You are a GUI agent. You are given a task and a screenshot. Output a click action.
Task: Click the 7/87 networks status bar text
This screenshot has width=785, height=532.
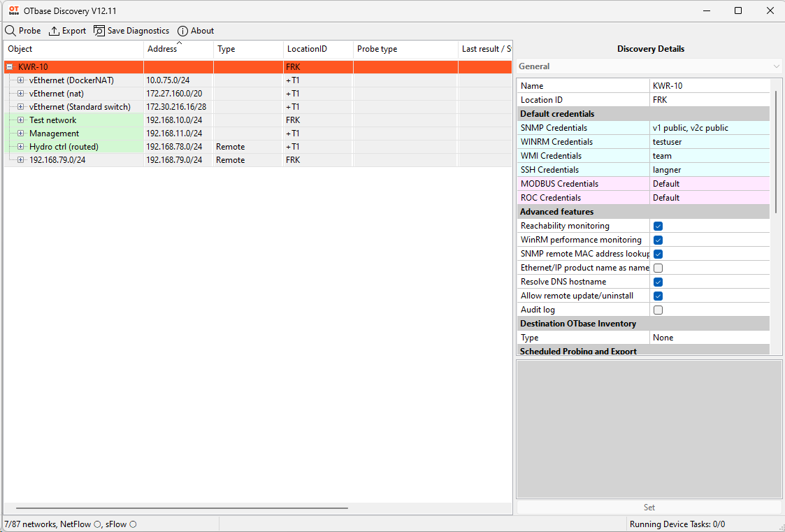[x=31, y=524]
